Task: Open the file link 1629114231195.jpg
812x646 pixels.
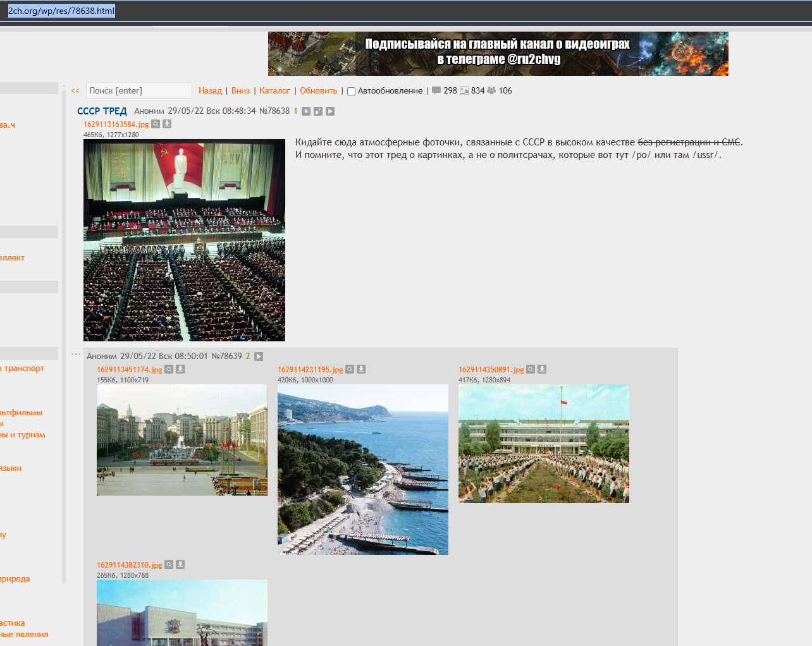Action: (x=311, y=370)
